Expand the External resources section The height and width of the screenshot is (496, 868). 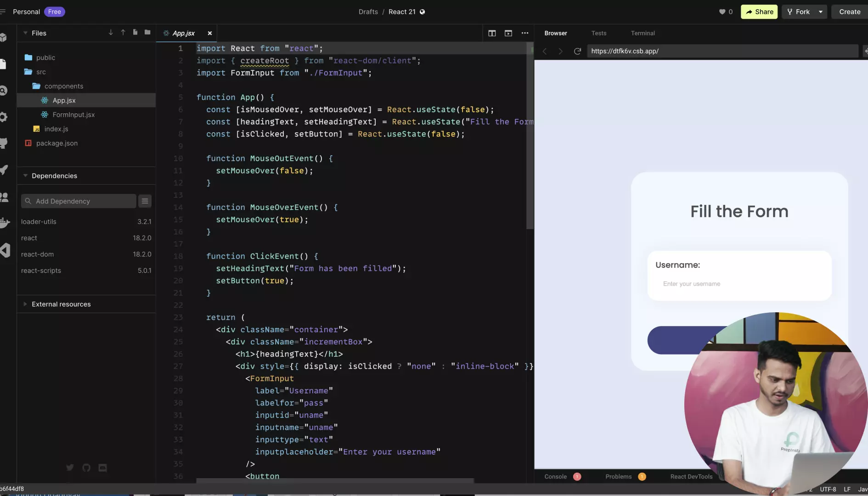coord(26,304)
